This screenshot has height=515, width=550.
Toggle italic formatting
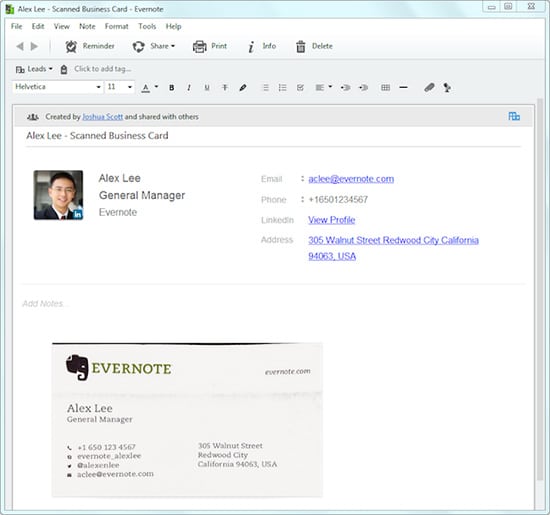(x=189, y=88)
